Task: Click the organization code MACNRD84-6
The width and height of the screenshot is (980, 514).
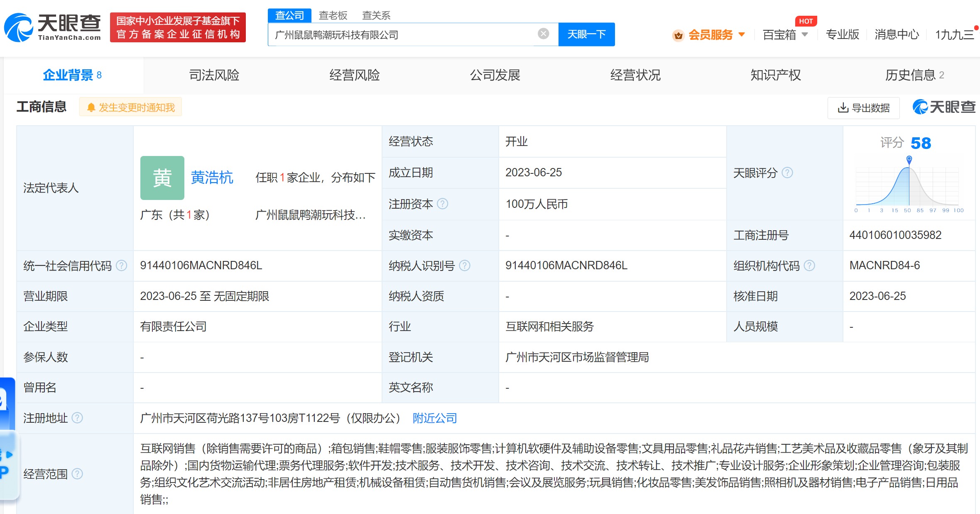Action: 884,266
